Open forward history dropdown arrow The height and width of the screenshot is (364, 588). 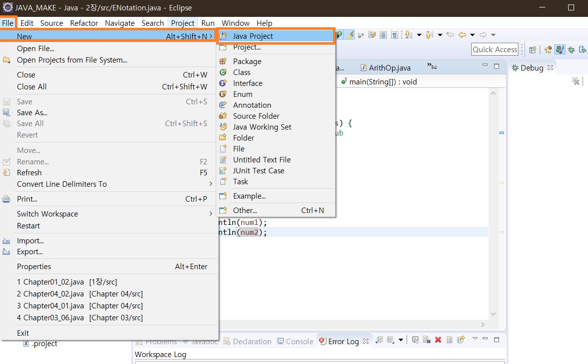coord(494,35)
